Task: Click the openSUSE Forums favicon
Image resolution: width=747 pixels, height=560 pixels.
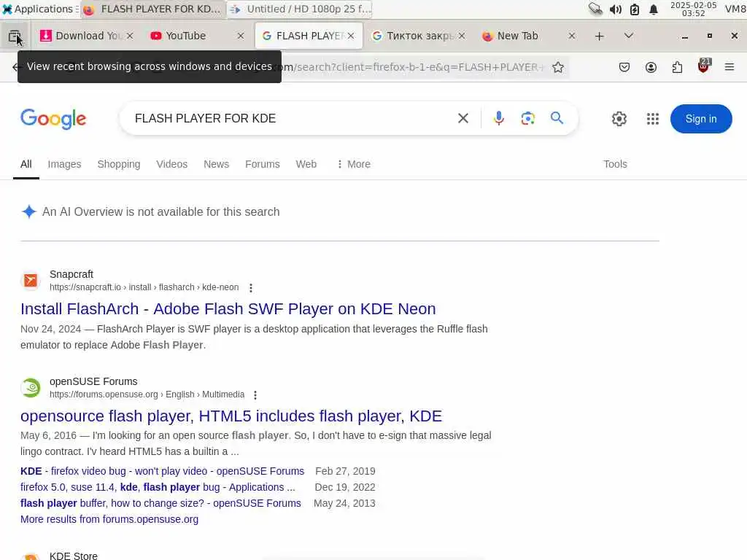Action: click(x=31, y=388)
